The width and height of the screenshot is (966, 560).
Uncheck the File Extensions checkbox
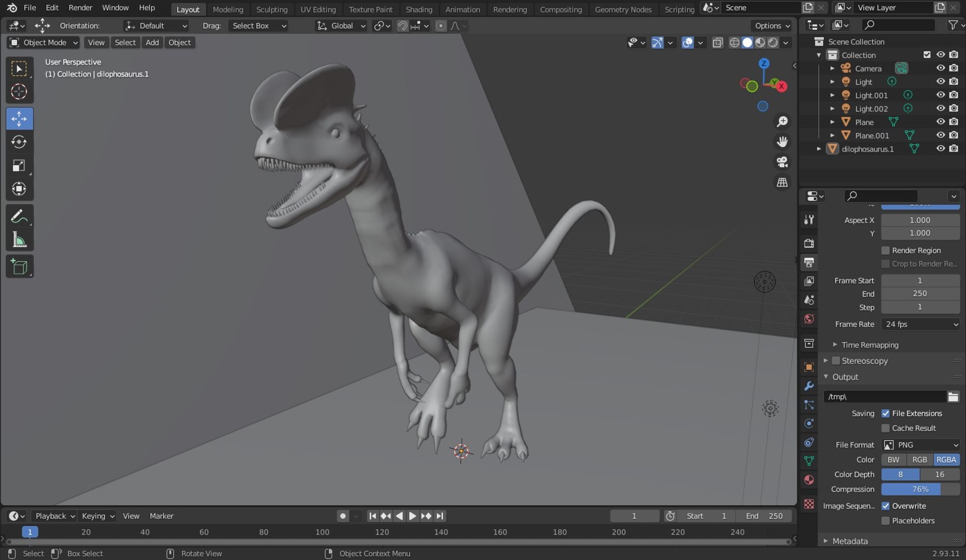click(x=886, y=413)
